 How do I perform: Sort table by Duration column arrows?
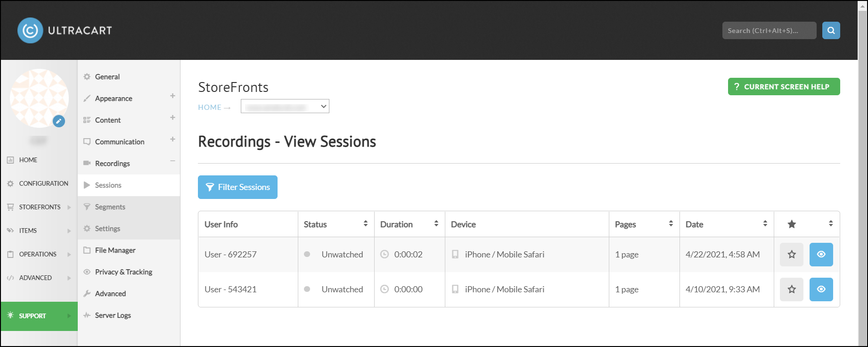coord(436,223)
